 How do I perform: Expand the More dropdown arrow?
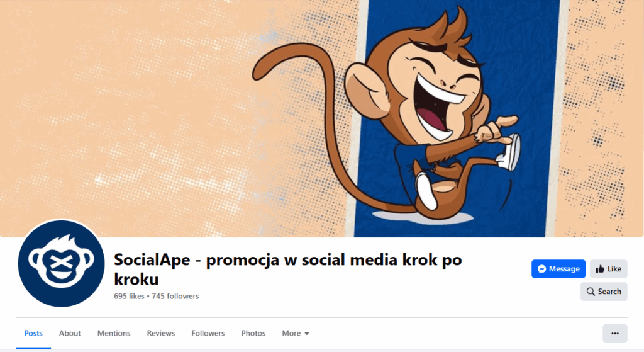tap(307, 334)
